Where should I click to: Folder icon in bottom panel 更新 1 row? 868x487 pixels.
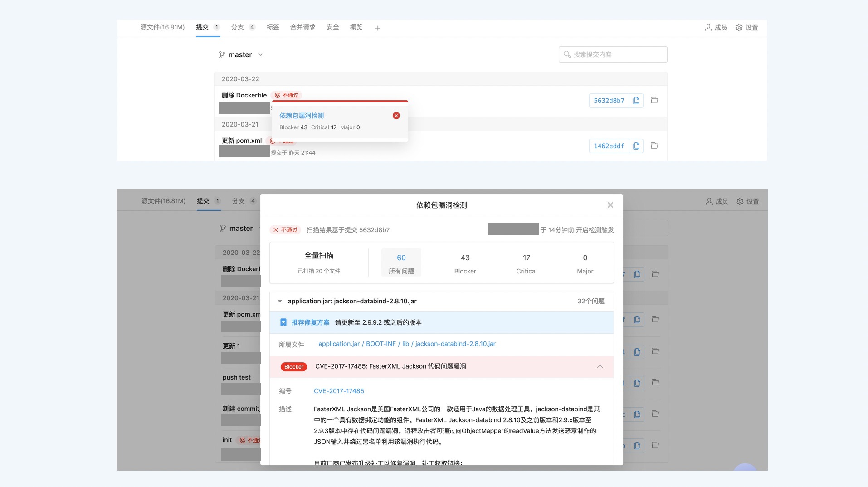655,351
